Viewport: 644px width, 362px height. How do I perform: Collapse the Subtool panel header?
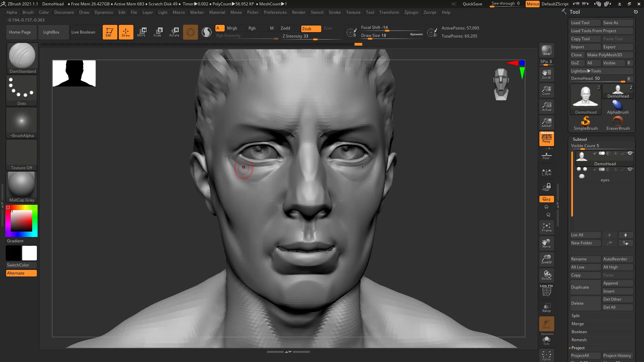(x=580, y=139)
